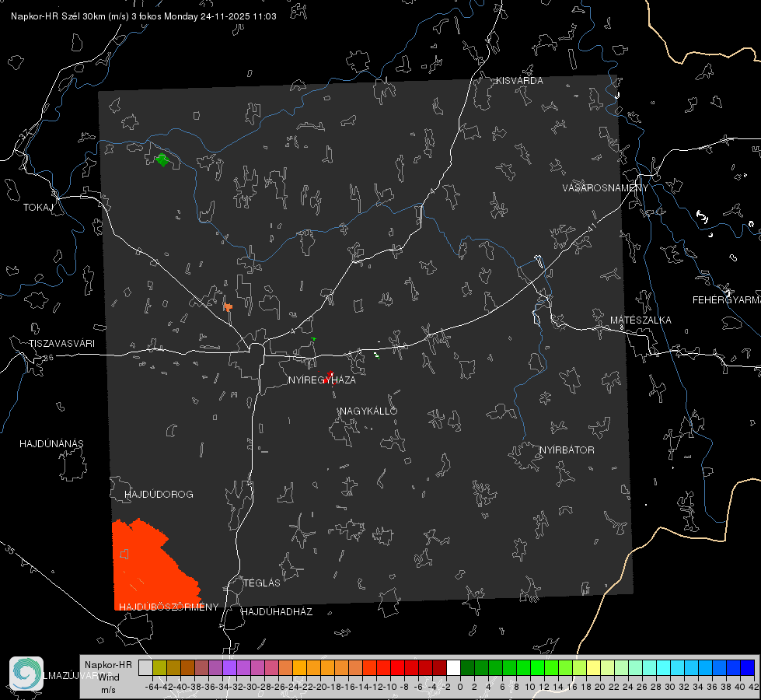
Task: Select the light gray first legend swatch
Action: pyautogui.click(x=145, y=667)
